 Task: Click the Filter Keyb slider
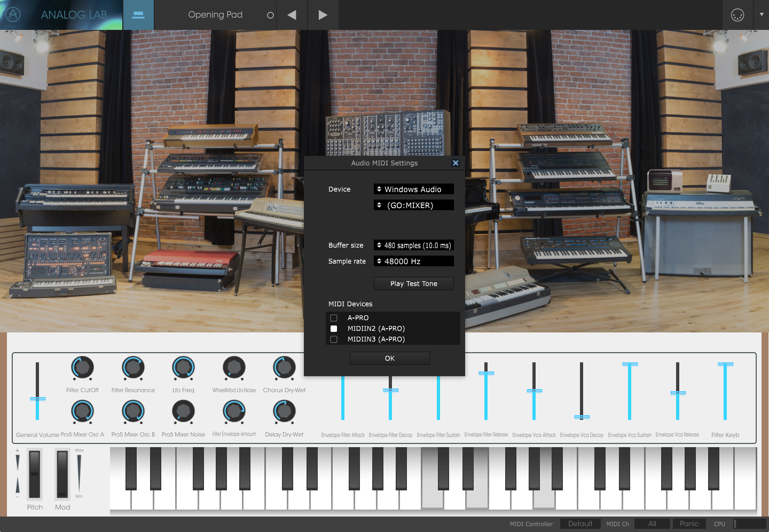[725, 391]
